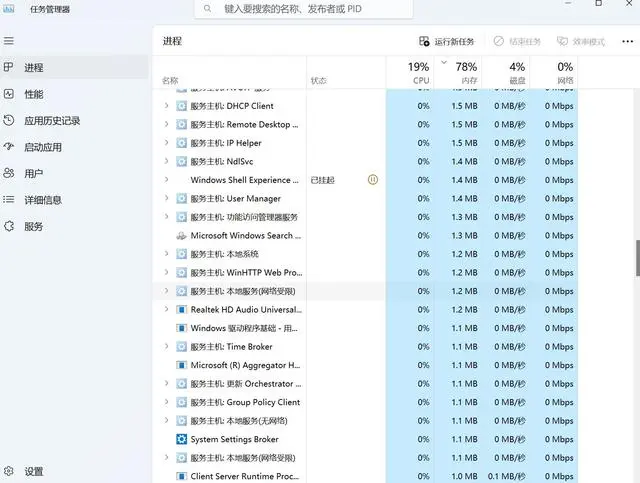Select the 服务主机: 本地系统 row
The image size is (640, 483).
[x=365, y=254]
